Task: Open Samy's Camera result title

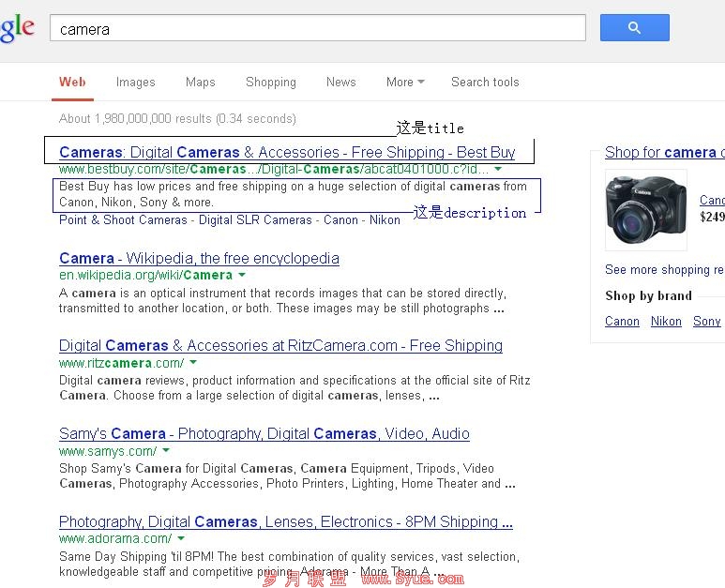Action: (x=264, y=433)
